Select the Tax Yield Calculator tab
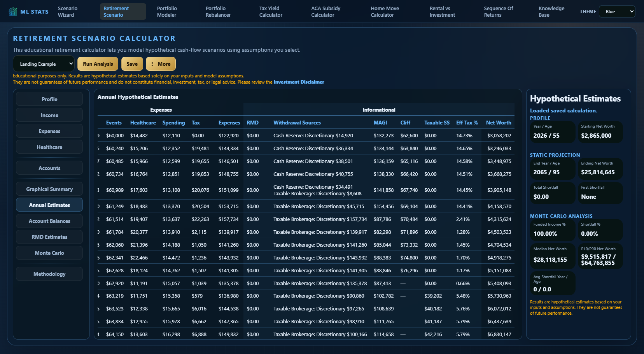The image size is (644, 354). point(271,12)
